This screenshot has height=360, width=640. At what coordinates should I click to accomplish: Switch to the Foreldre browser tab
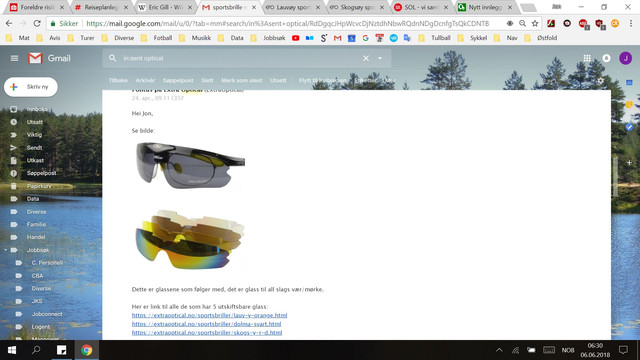tap(37, 7)
